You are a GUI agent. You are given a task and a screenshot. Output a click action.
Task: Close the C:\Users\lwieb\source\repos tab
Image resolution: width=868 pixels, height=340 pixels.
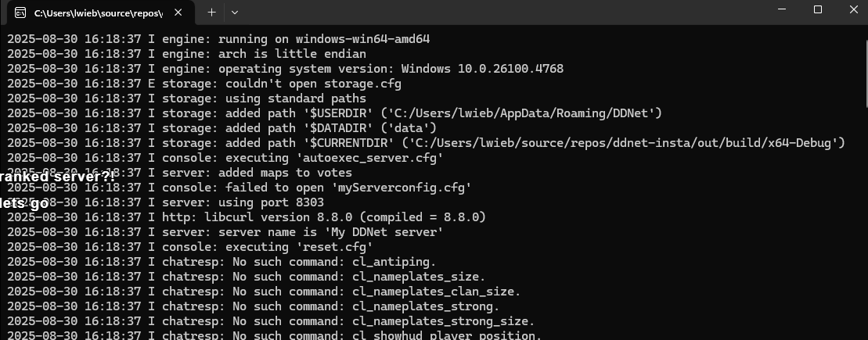coord(178,13)
